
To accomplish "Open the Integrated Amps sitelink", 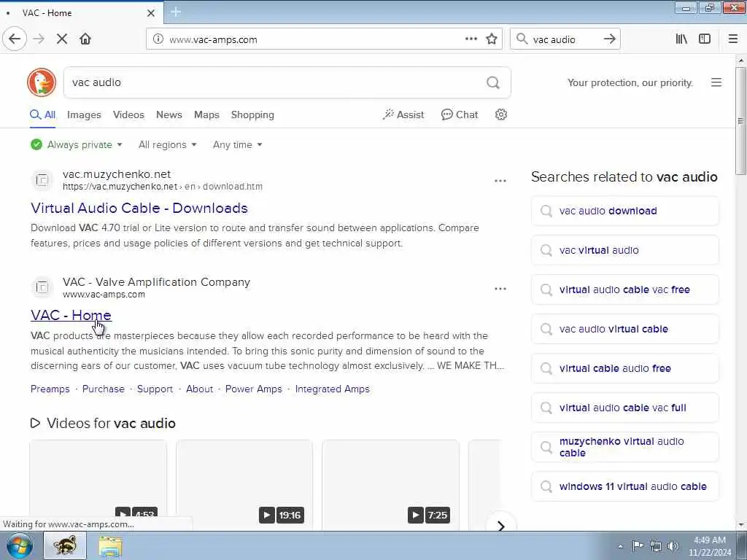I will point(332,389).
